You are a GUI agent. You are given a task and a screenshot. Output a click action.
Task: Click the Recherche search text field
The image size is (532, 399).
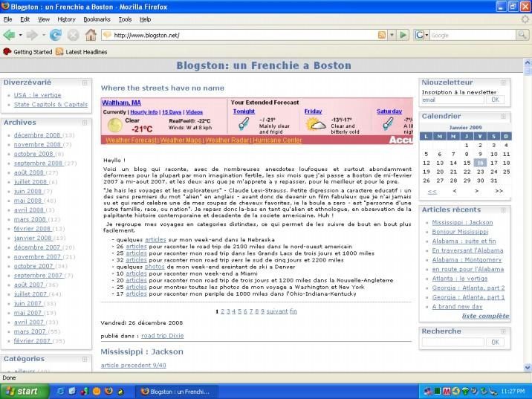point(452,342)
